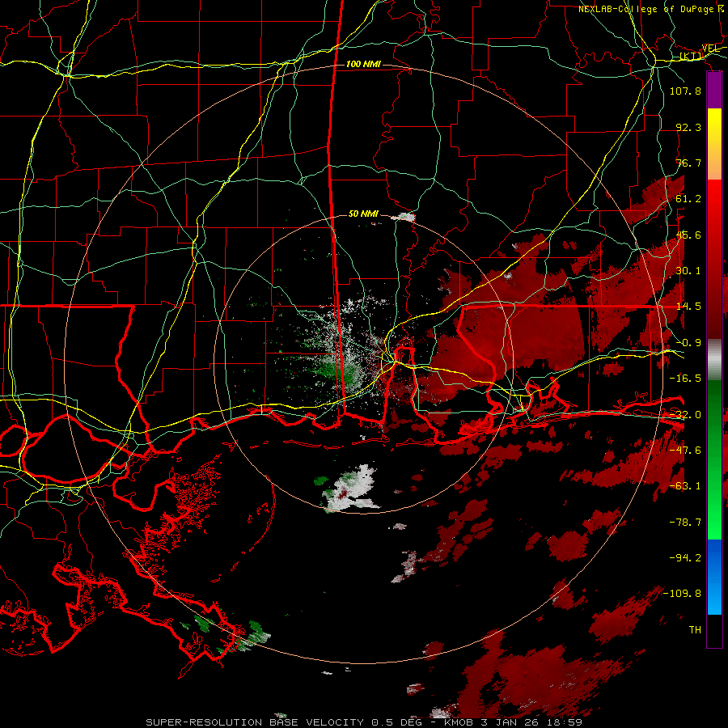Click the "VEL" legend heading
The image size is (728, 728).
tap(710, 49)
